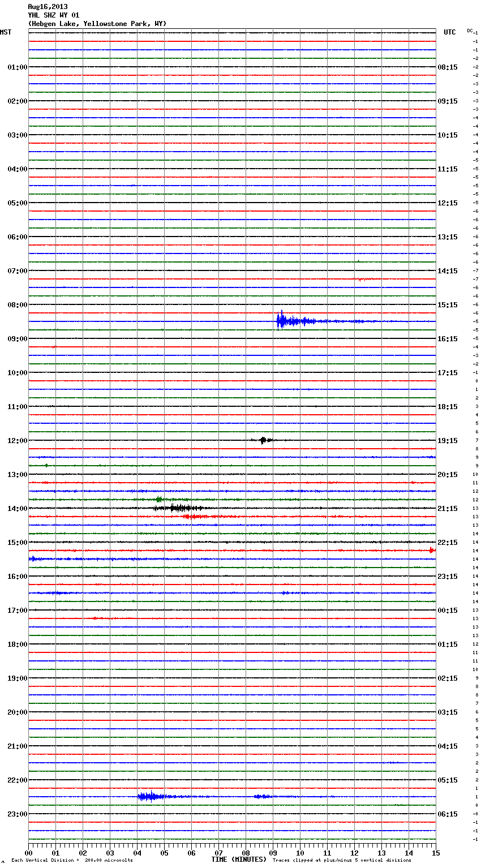Select the 05:00 MST row label
This screenshot has height=868, width=481.
17,203
